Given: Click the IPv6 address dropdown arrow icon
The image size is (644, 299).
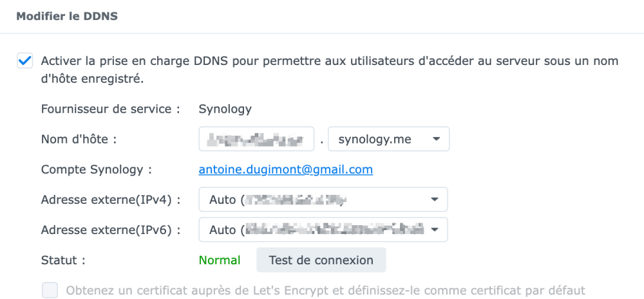Looking at the screenshot, I should coord(435,229).
